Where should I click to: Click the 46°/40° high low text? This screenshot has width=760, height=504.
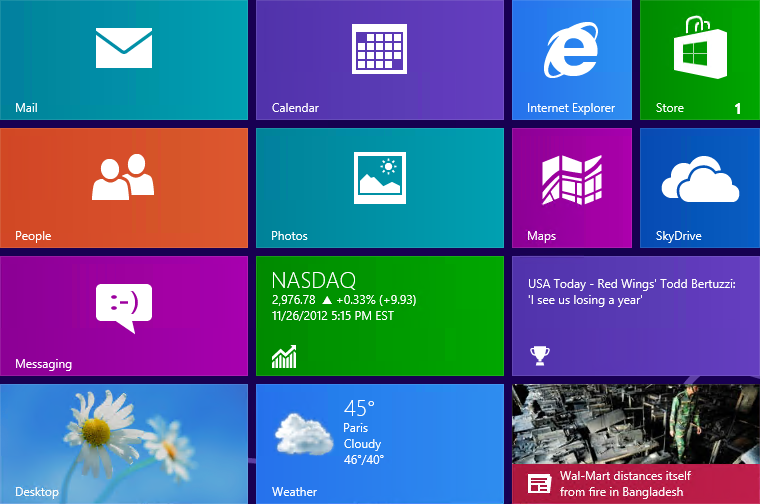point(364,459)
